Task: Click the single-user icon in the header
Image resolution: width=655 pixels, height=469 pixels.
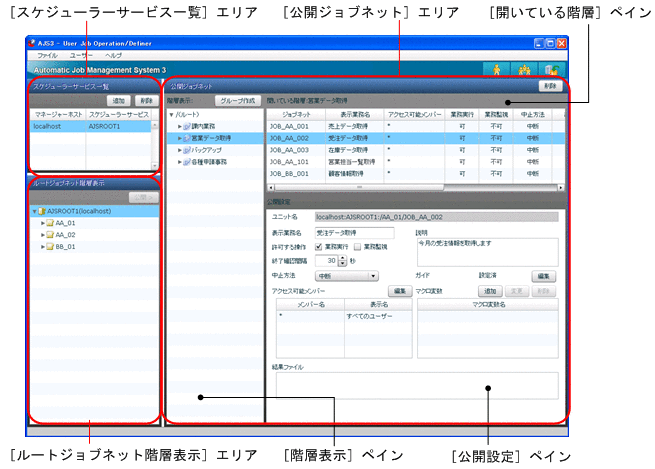Action: coord(495,70)
